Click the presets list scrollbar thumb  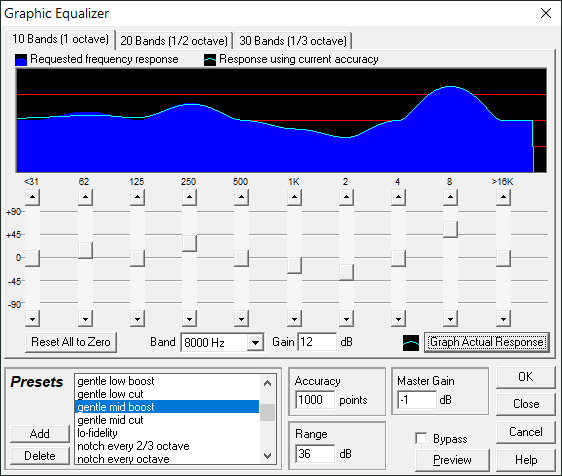tap(267, 413)
